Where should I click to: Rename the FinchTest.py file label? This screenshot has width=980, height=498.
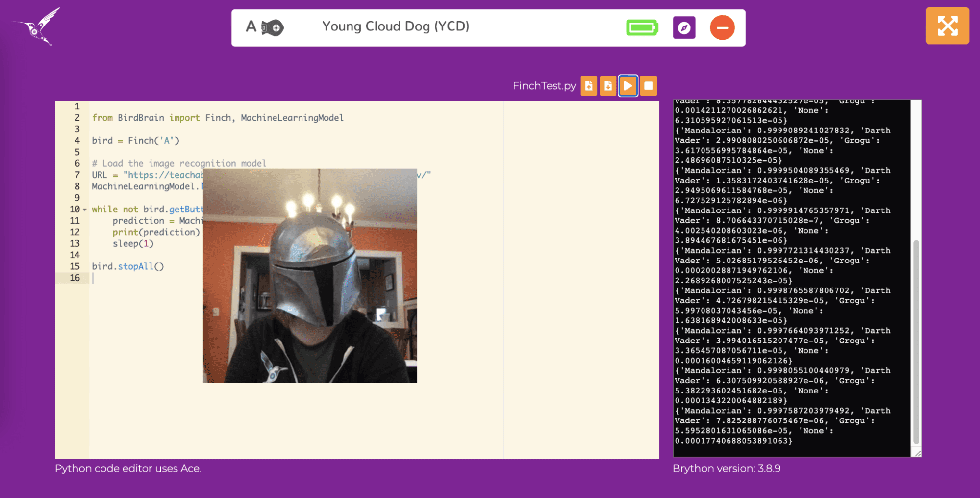point(544,86)
